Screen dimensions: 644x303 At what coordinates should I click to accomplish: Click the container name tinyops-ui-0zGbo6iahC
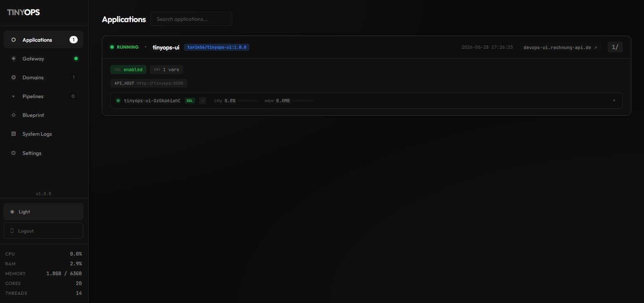152,101
